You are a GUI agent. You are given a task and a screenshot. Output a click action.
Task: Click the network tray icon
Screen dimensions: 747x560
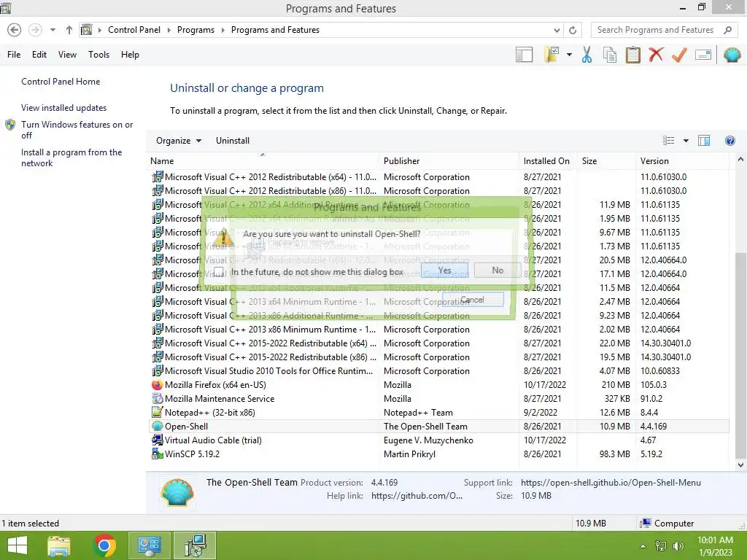[661, 546]
